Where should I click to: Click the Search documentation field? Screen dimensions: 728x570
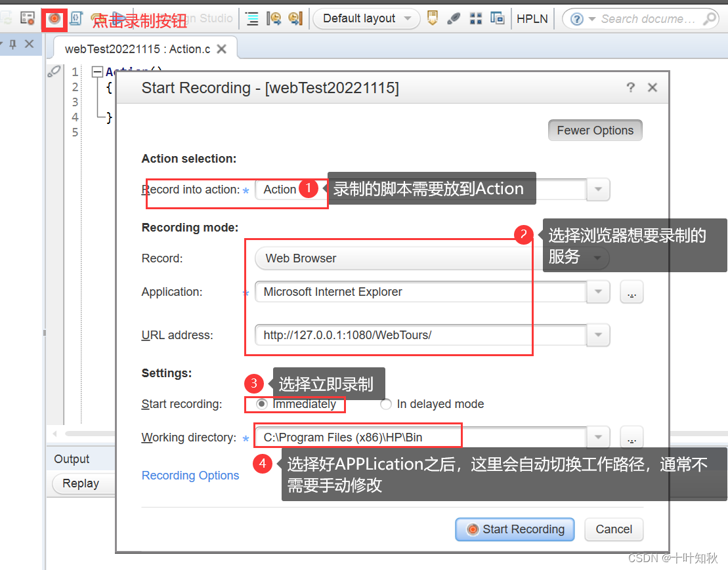tap(648, 19)
